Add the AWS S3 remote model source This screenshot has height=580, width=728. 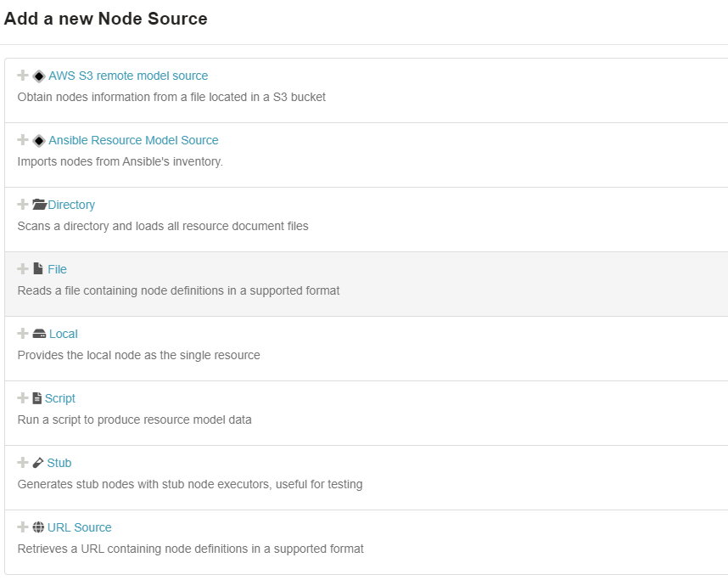coord(128,76)
